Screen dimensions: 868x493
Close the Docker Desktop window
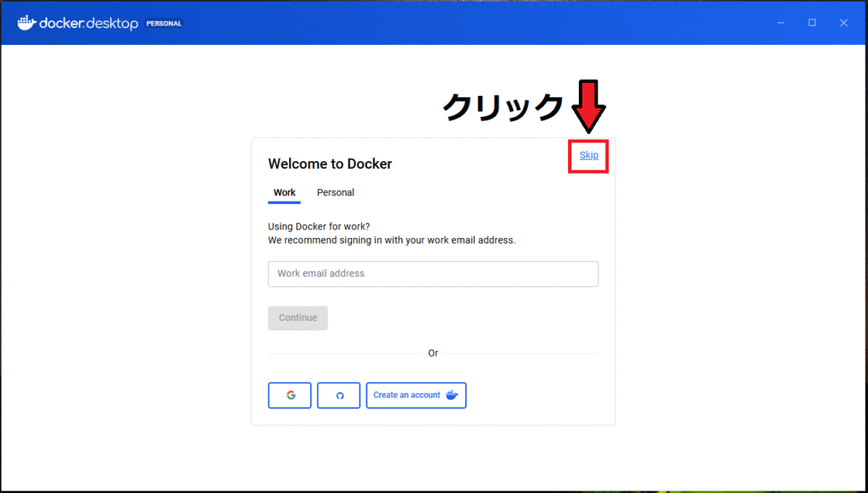pyautogui.click(x=843, y=23)
